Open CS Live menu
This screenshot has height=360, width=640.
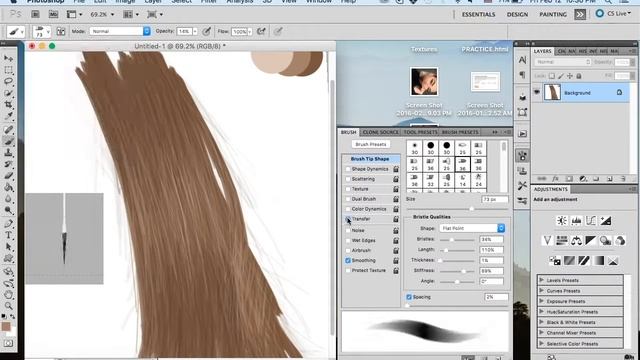pos(613,14)
